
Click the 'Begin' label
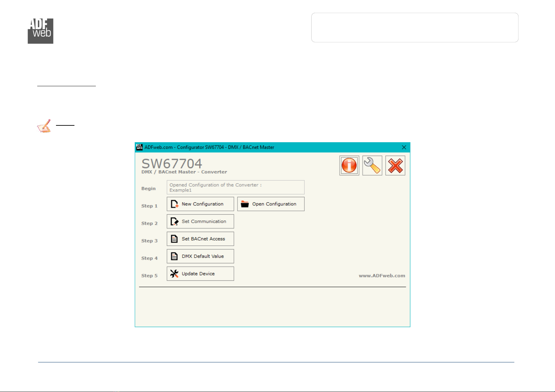[x=149, y=189]
